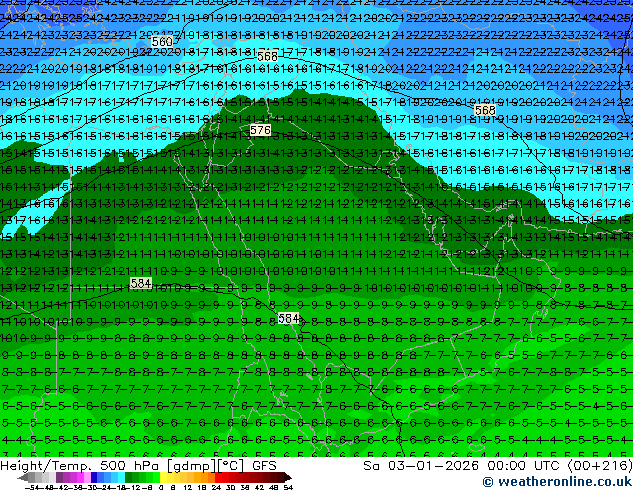Image resolution: width=634 pixels, height=490 pixels.
Task: Click the '00:00 UTC (00+216)' forecast time text
Action: (560, 466)
